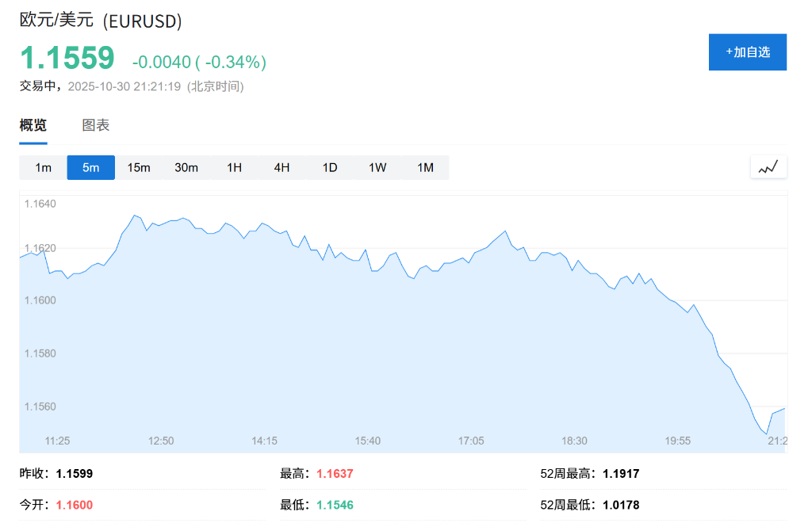
Task: Select the 1m timeframe
Action: point(43,167)
